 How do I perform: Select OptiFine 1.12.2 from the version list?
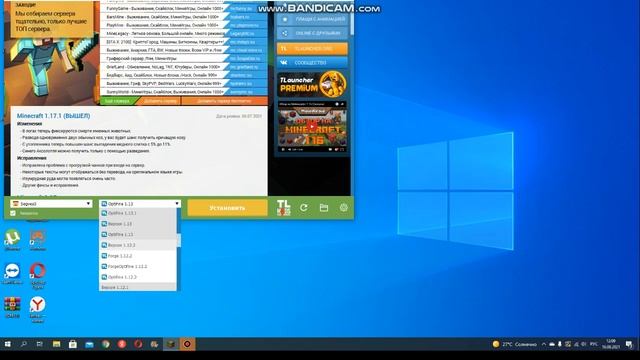coord(138,277)
